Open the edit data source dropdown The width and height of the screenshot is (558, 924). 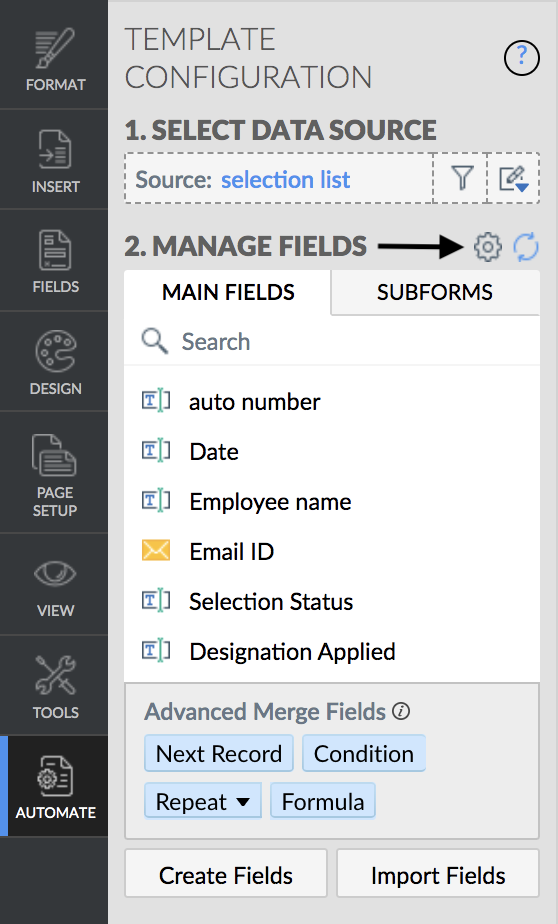[x=514, y=178]
